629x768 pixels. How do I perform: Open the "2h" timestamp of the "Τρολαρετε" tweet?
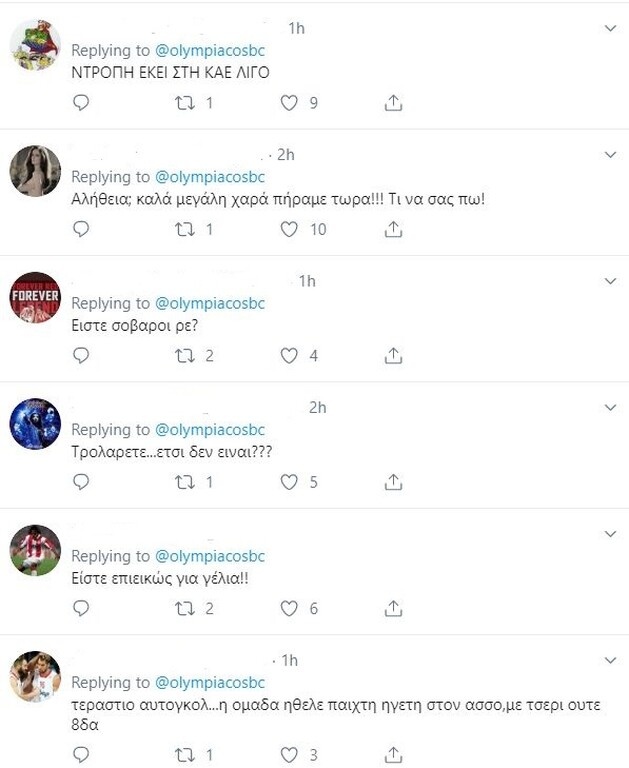click(x=318, y=407)
